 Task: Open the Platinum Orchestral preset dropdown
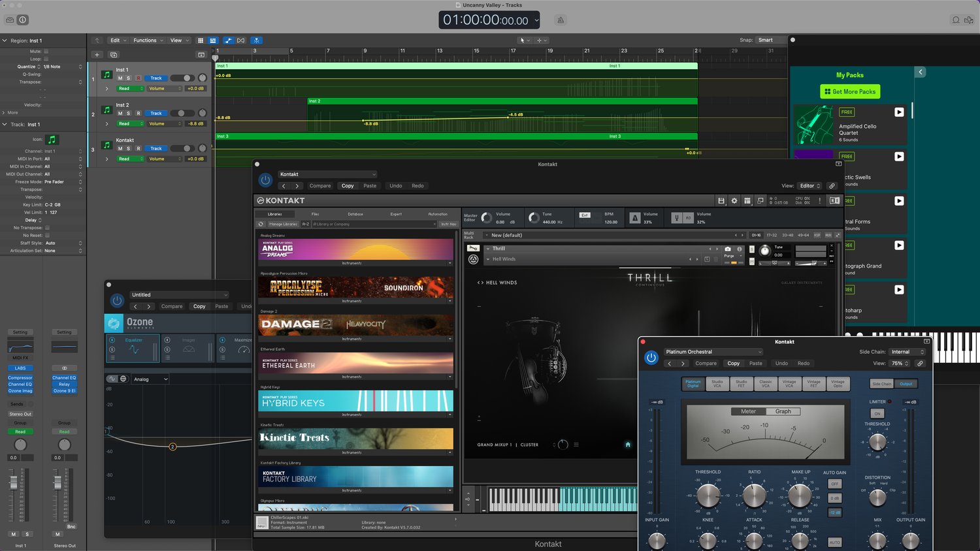(713, 352)
